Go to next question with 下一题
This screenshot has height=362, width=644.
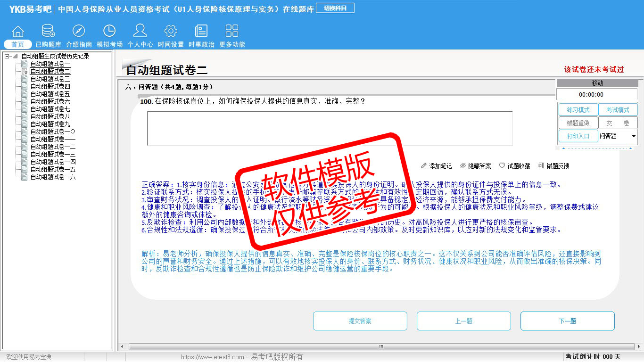click(567, 321)
